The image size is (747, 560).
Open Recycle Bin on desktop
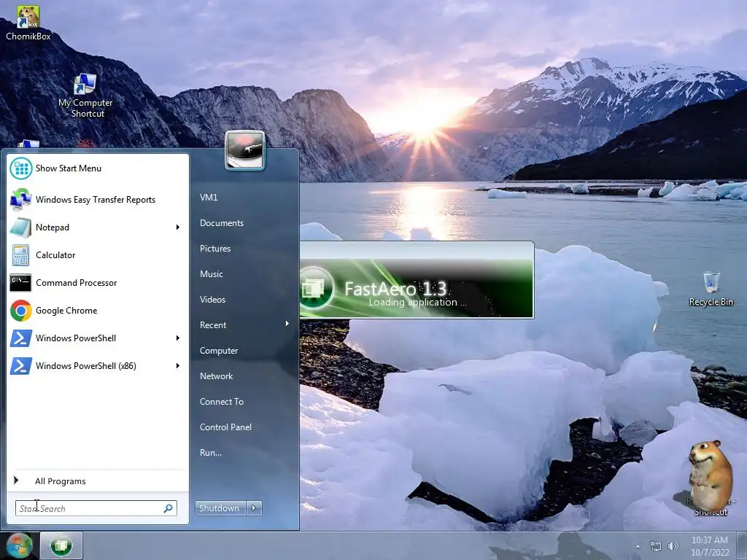711,289
